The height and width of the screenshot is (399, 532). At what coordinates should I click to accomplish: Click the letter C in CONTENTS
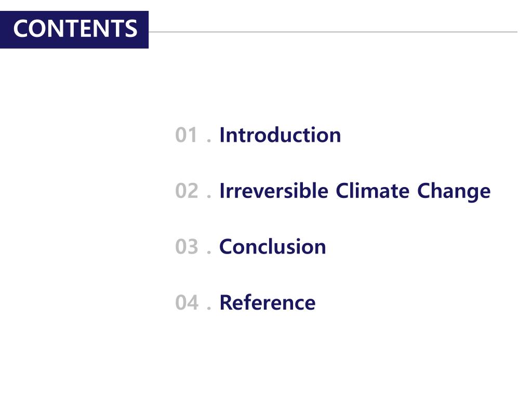[x=20, y=28]
